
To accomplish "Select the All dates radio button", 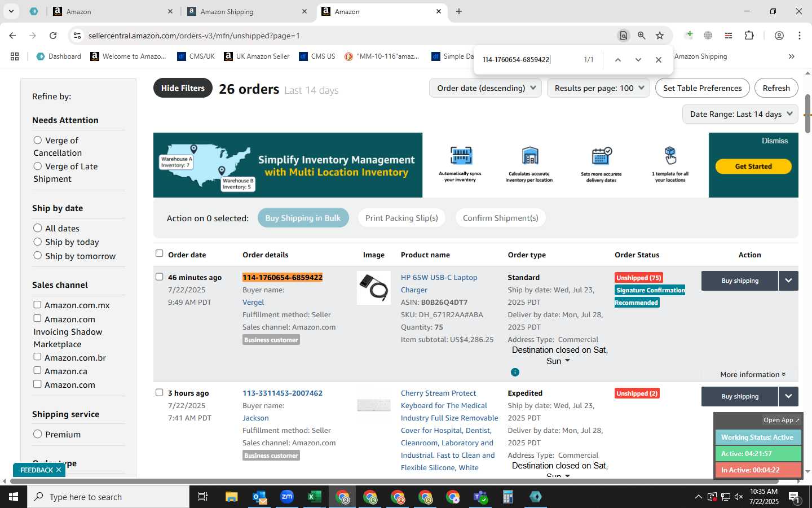I will pyautogui.click(x=38, y=228).
